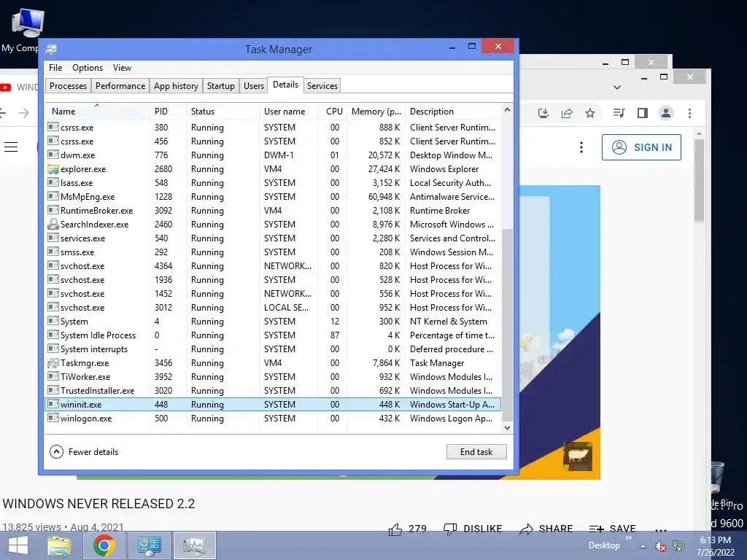Sort by the PID column header
Viewport: 747px width, 560px height.
pos(168,112)
